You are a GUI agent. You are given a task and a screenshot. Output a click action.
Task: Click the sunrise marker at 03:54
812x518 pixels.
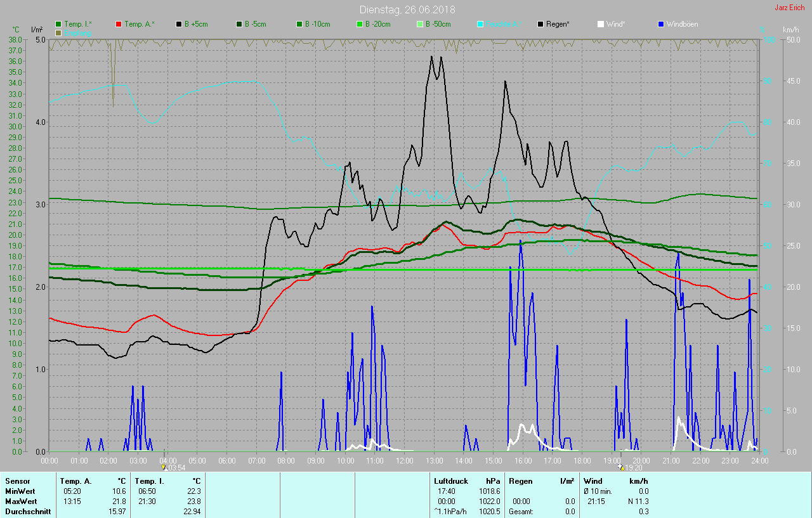pos(164,467)
